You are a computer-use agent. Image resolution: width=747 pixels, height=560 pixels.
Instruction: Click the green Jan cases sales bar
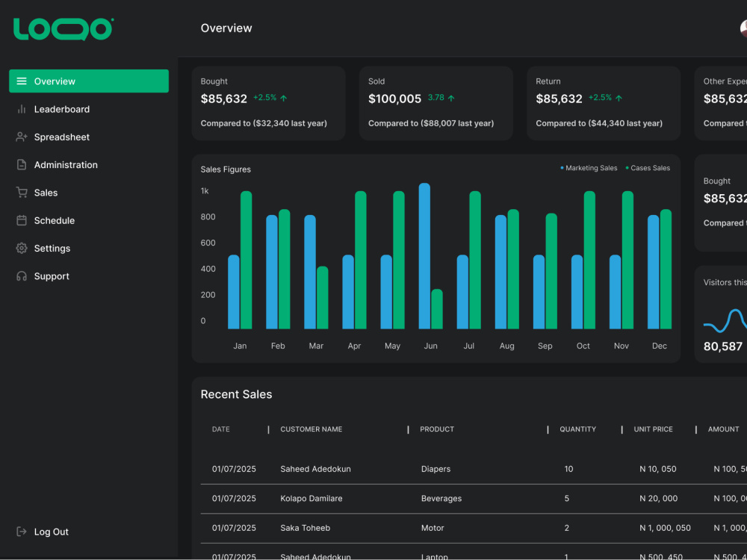coord(247,260)
